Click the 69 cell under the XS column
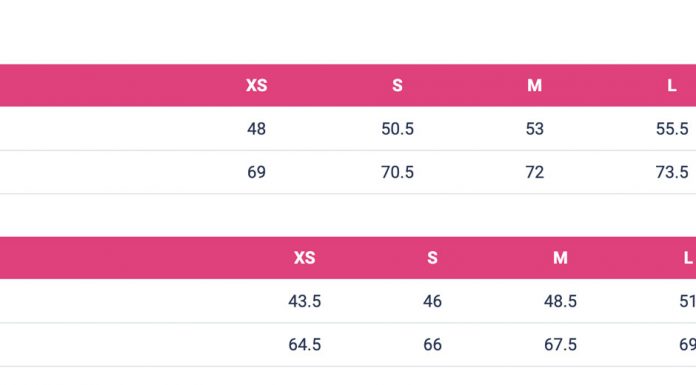 (x=257, y=172)
